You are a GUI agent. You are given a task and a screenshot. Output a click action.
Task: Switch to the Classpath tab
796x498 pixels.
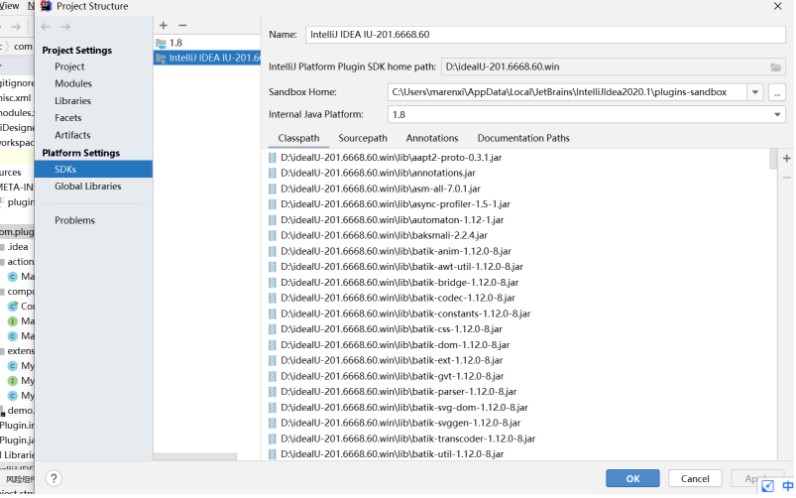coord(298,138)
